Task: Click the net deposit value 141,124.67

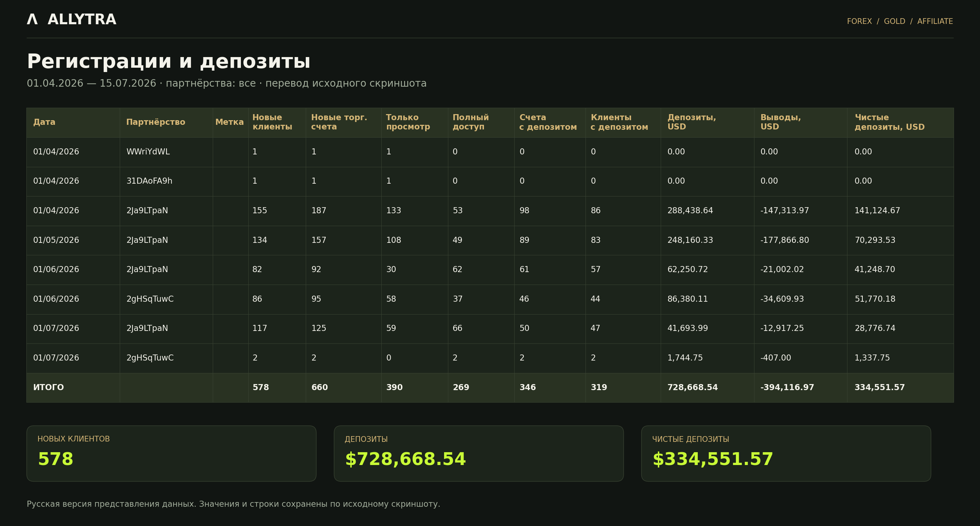Action: click(x=877, y=211)
